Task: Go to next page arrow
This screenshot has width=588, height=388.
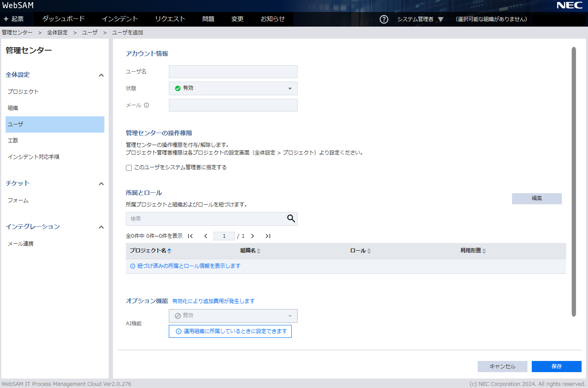Action: click(253, 236)
